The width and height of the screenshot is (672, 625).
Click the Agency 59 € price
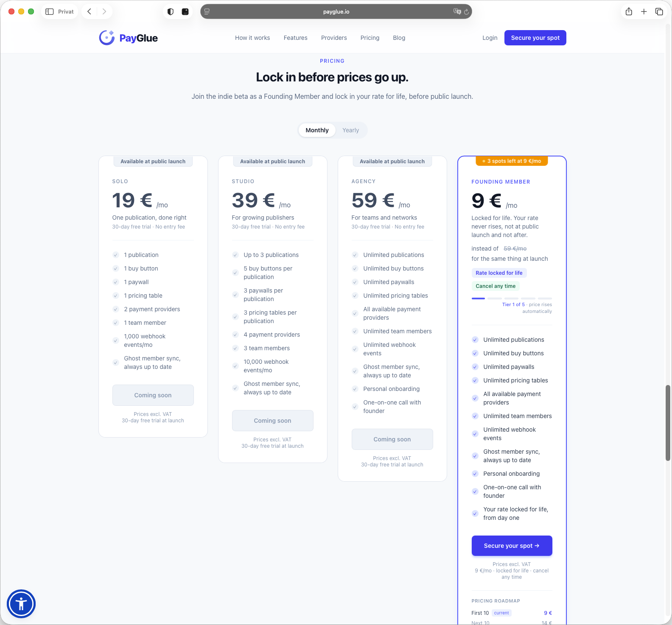tap(381, 201)
